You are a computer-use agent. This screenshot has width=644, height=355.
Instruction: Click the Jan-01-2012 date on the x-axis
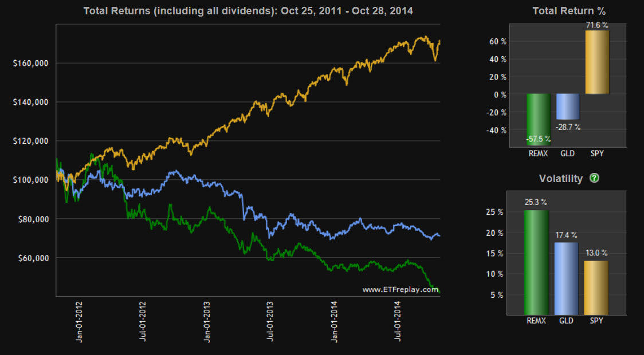click(x=80, y=322)
